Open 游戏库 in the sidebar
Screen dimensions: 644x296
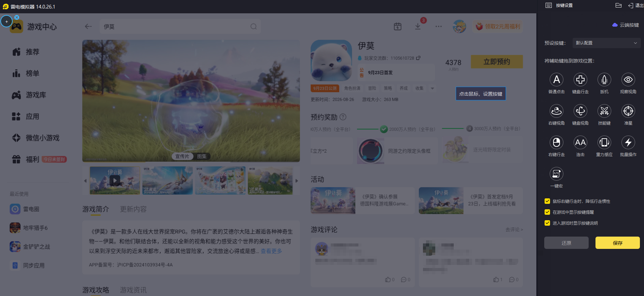pyautogui.click(x=36, y=95)
